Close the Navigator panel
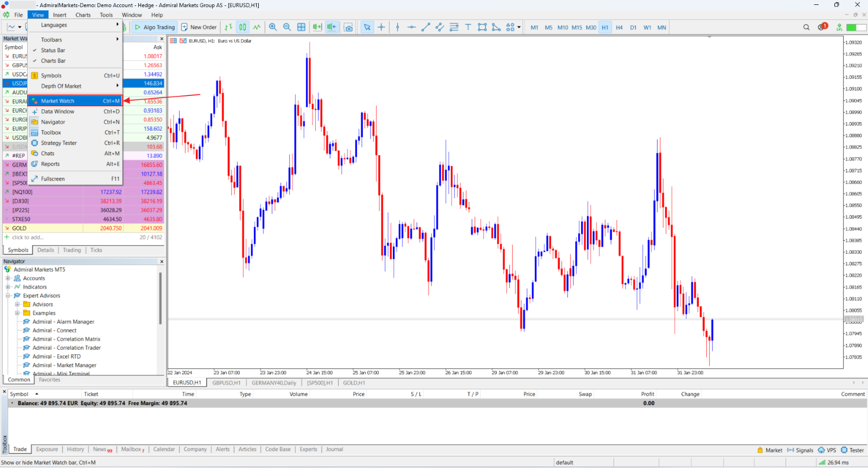Image resolution: width=868 pixels, height=468 pixels. (162, 261)
